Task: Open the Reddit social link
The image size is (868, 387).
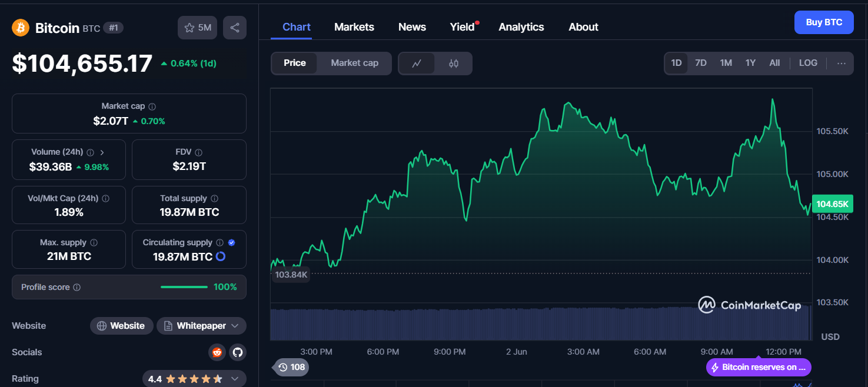Action: 217,352
